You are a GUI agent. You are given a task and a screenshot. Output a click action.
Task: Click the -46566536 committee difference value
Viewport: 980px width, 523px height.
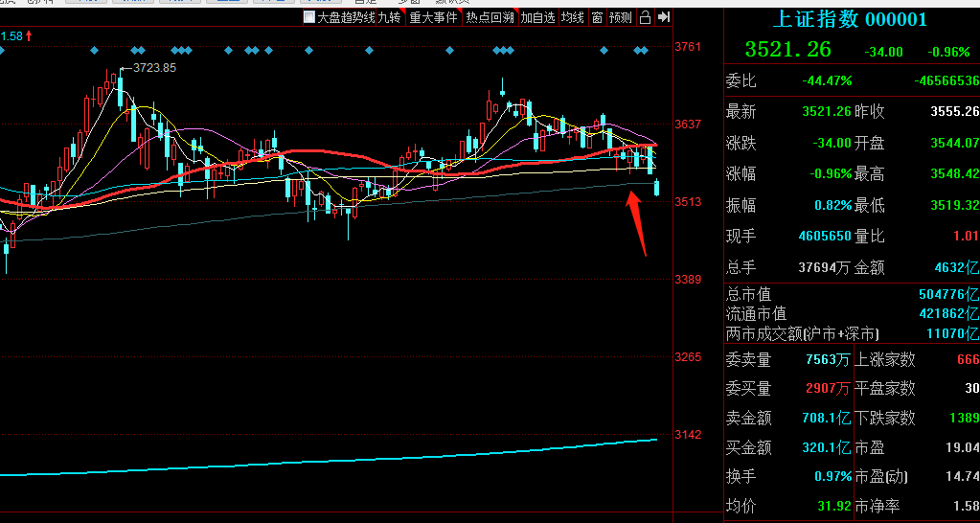click(x=946, y=80)
